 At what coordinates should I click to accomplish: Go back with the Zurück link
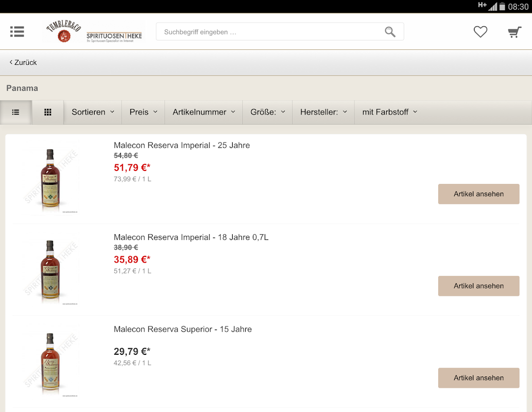pos(23,62)
